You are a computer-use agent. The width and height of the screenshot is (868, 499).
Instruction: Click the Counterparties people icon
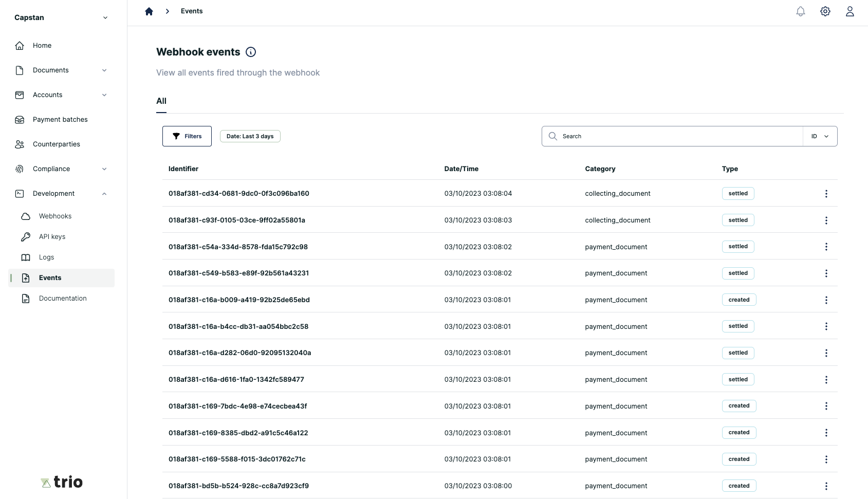tap(20, 144)
